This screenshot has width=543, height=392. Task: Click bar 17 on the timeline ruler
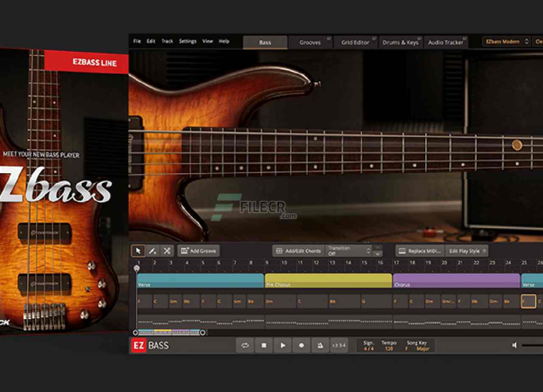tap(396, 263)
